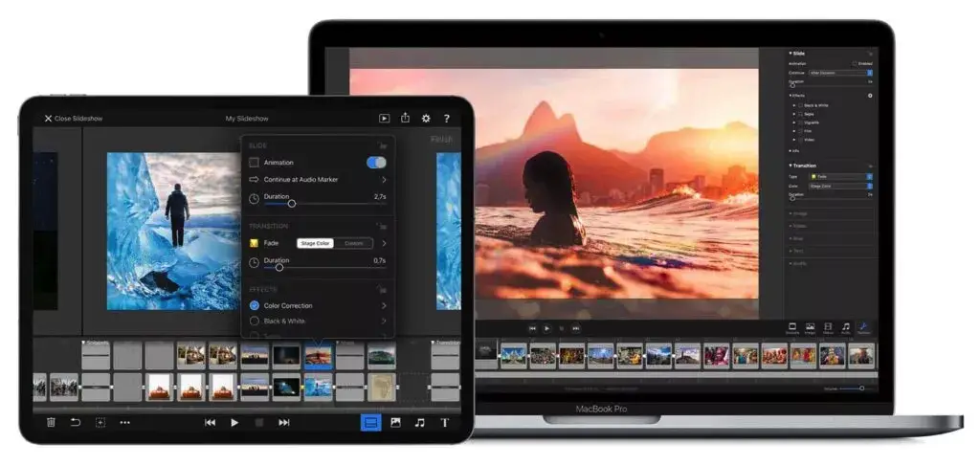Disable the Color Correction effect checkmark
This screenshot has height=466, width=980.
point(255,305)
